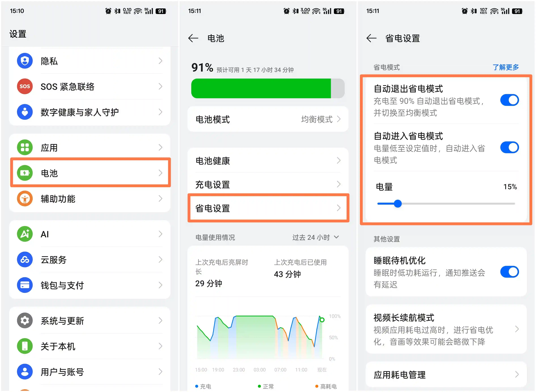
Task: Toggle 自动退出省电模式 switch off
Action: (x=509, y=100)
